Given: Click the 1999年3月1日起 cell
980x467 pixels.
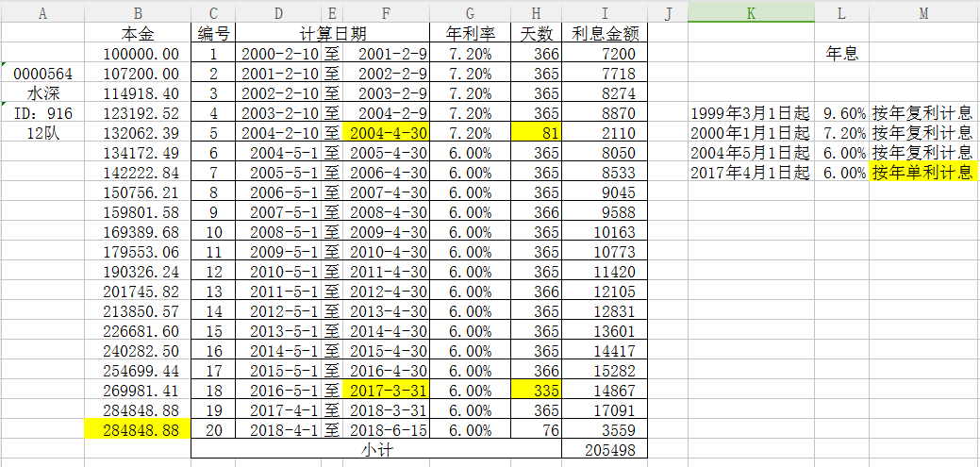Looking at the screenshot, I should 750,113.
